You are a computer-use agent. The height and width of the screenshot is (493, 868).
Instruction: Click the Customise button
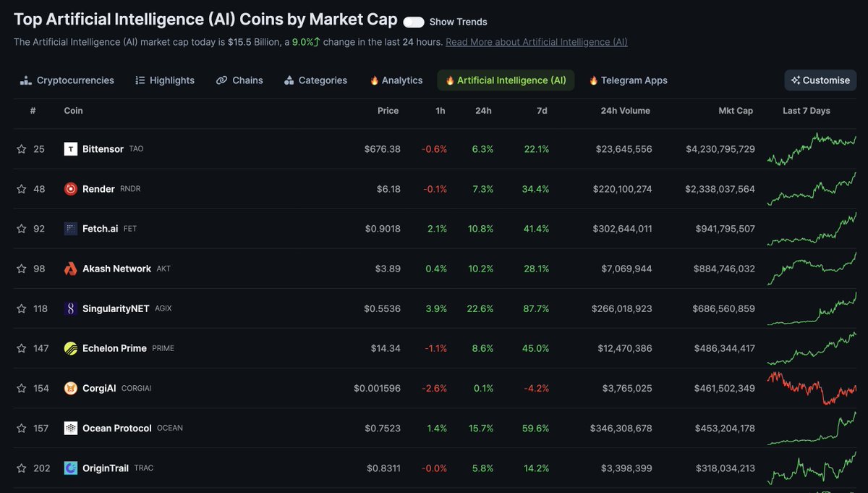point(821,80)
